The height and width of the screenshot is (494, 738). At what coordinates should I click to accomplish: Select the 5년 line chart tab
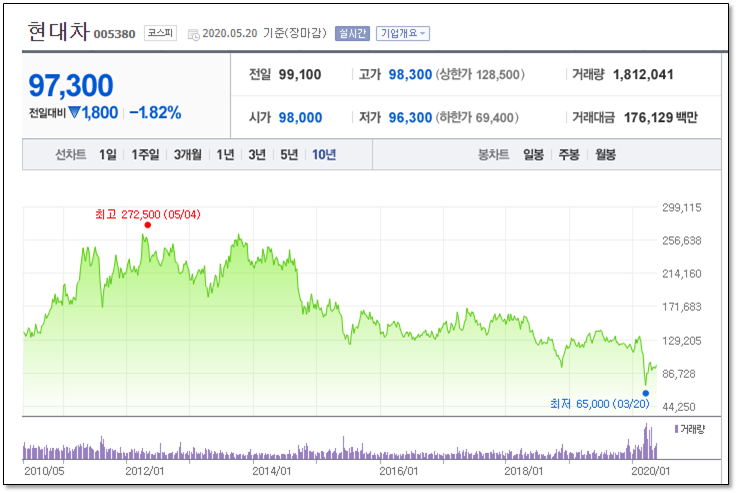pos(289,154)
